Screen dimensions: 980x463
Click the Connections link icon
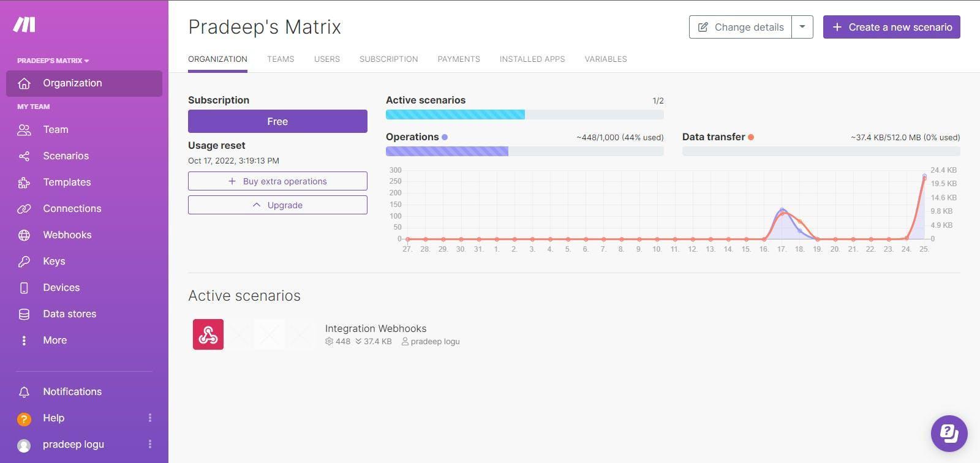click(x=24, y=209)
